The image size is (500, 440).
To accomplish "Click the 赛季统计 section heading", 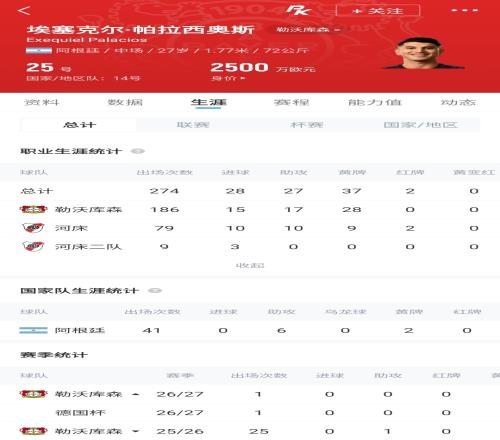I will 54,355.
